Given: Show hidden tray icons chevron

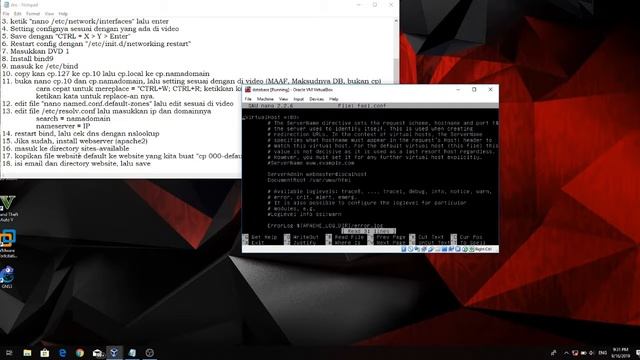Looking at the screenshot, I should (566, 353).
